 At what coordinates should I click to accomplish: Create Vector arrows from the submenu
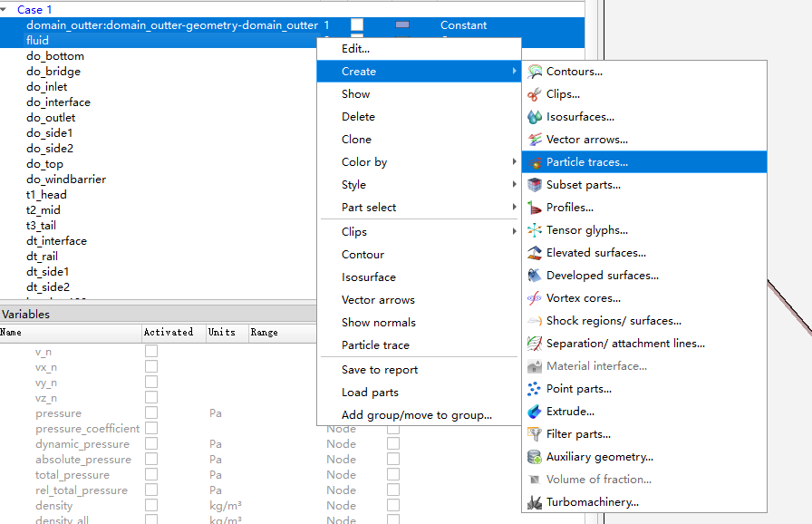click(586, 140)
